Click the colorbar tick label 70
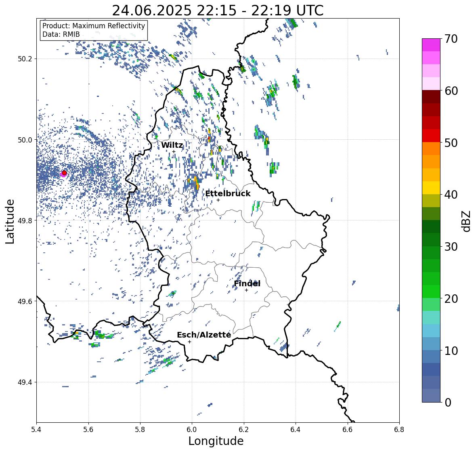 [x=451, y=39]
